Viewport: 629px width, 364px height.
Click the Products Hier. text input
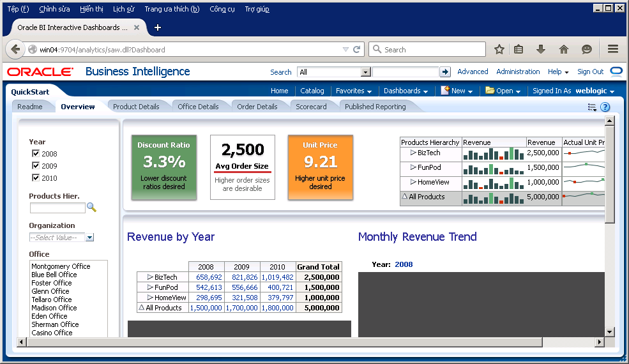pyautogui.click(x=57, y=208)
